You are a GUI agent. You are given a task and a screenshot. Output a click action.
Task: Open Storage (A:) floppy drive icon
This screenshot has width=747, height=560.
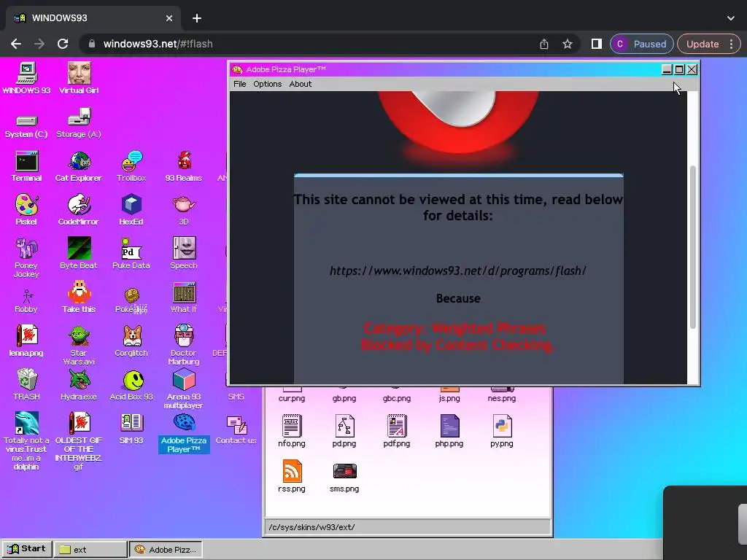tap(79, 123)
